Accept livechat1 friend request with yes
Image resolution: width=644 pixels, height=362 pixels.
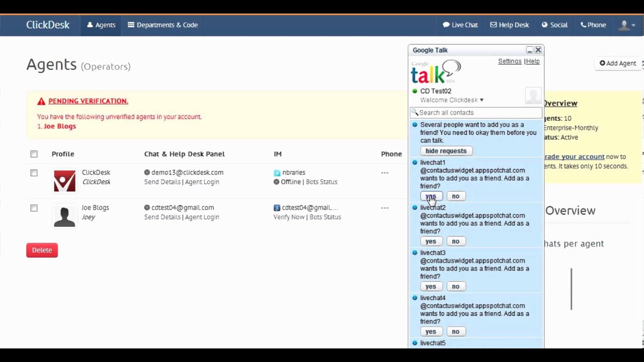431,196
